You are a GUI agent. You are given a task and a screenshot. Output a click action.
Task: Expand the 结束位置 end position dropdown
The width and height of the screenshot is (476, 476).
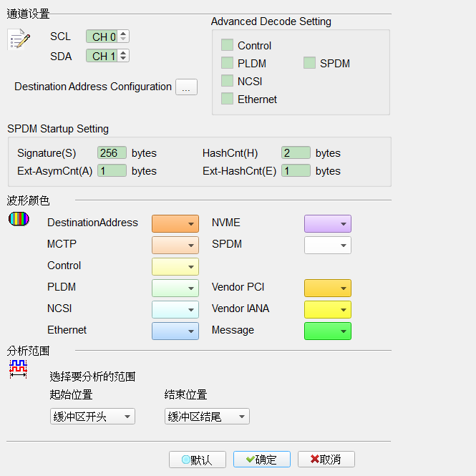(x=207, y=416)
